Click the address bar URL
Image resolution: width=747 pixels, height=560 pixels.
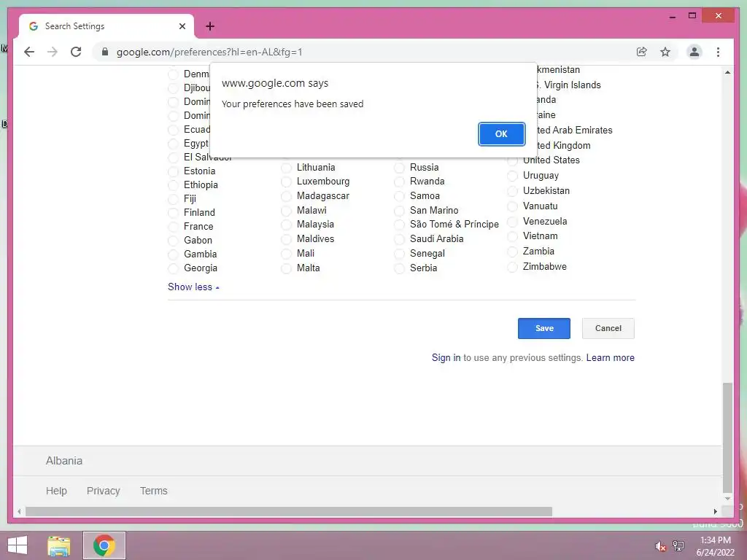(209, 52)
